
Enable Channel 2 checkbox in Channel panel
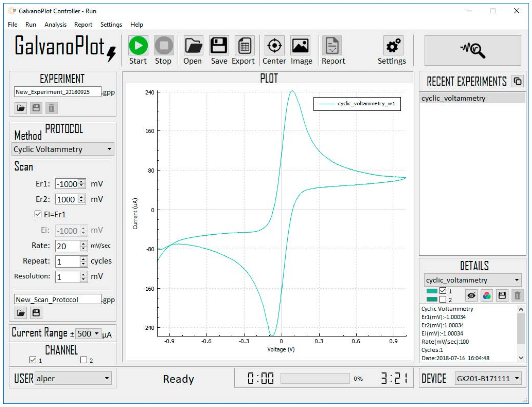pos(84,360)
